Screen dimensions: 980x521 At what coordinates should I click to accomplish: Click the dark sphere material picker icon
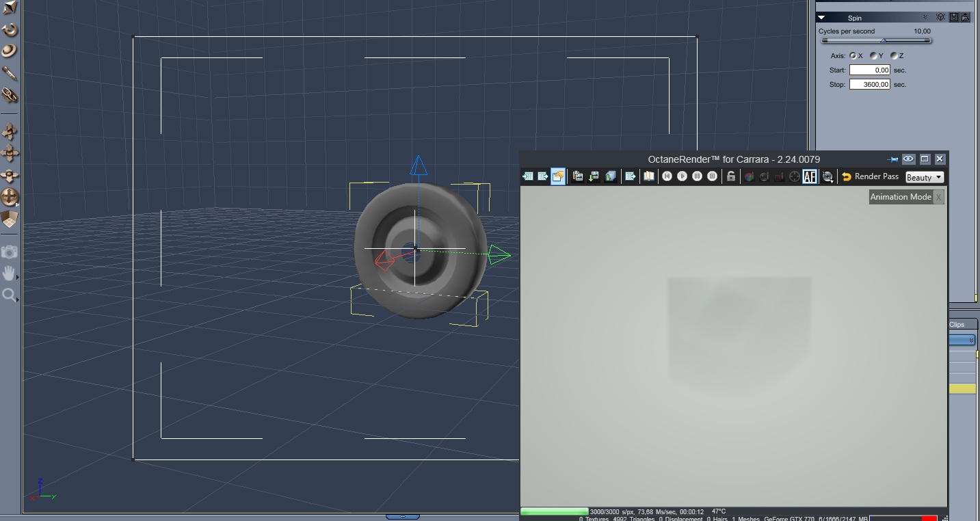pyautogui.click(x=764, y=176)
